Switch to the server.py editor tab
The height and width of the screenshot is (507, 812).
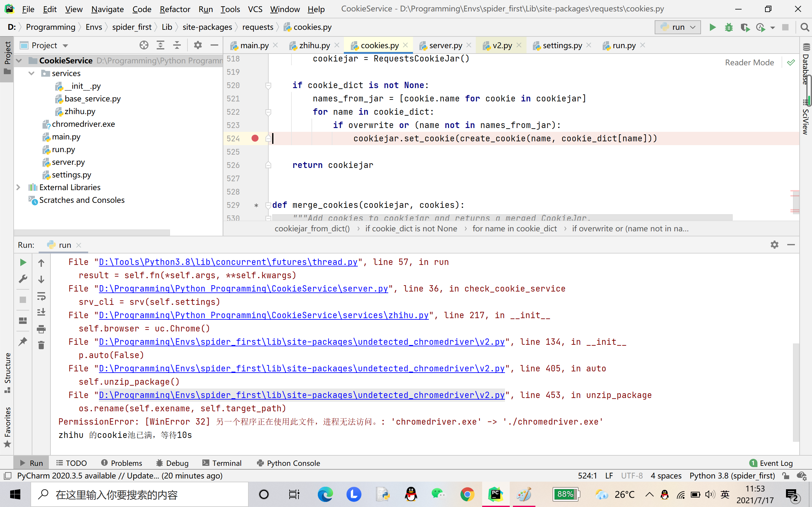coord(445,45)
